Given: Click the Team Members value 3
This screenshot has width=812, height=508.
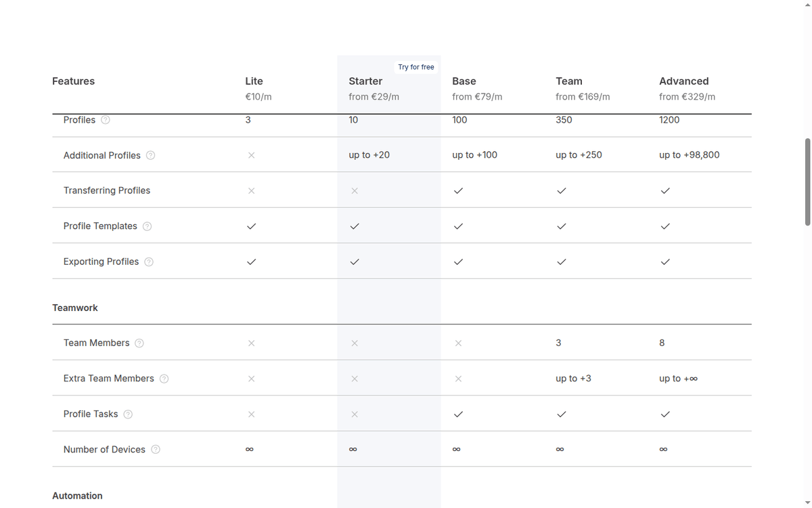Looking at the screenshot, I should (x=558, y=343).
